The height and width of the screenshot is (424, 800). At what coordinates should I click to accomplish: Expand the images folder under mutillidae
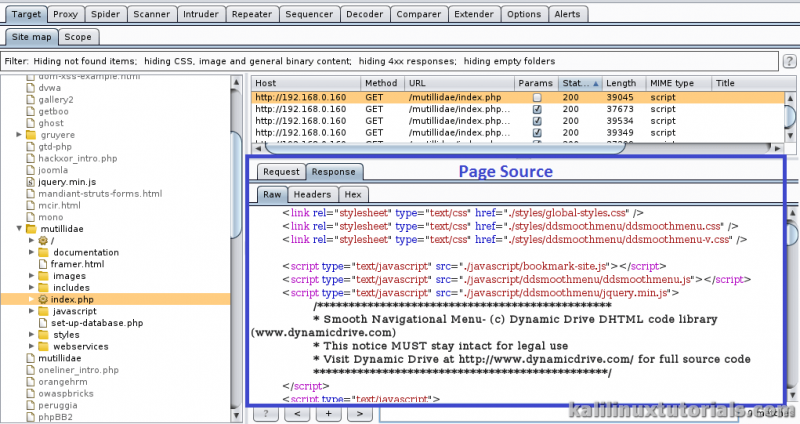click(32, 276)
